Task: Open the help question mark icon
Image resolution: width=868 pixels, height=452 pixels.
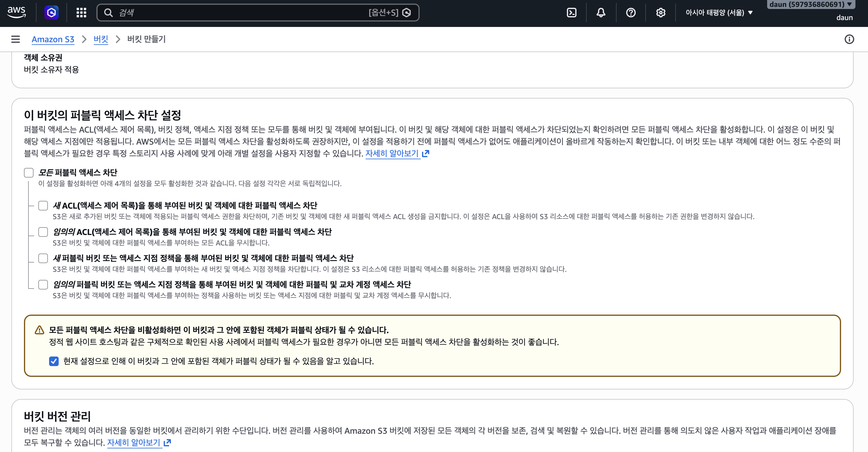Action: (631, 13)
